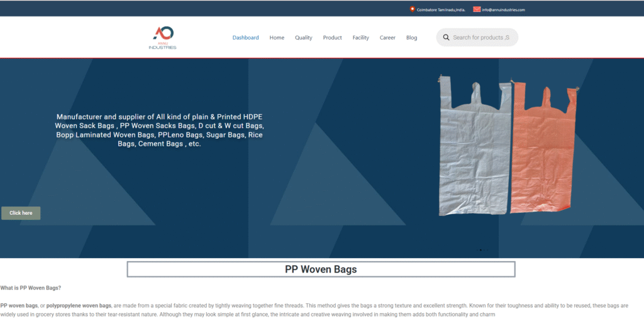Navigate to the Facility page

click(x=360, y=38)
